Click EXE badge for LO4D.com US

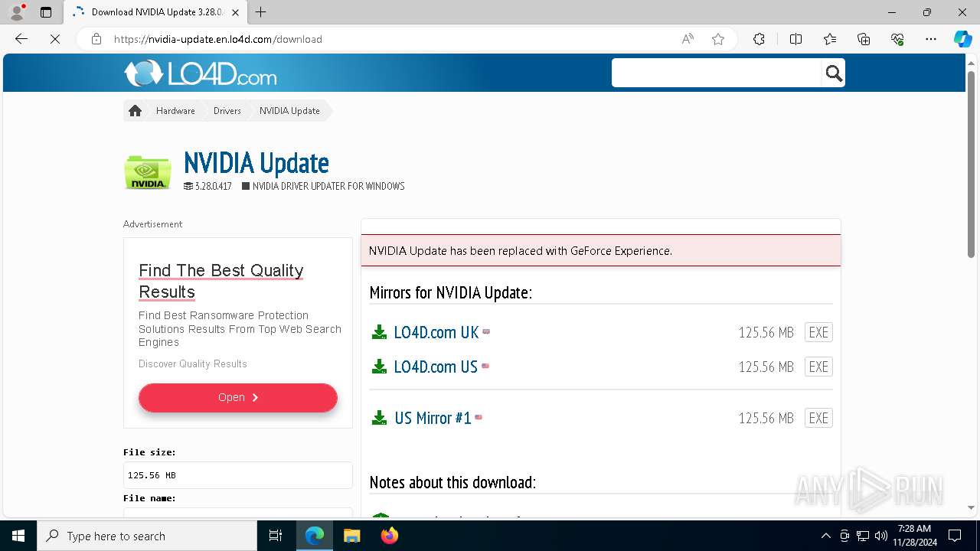click(x=818, y=367)
